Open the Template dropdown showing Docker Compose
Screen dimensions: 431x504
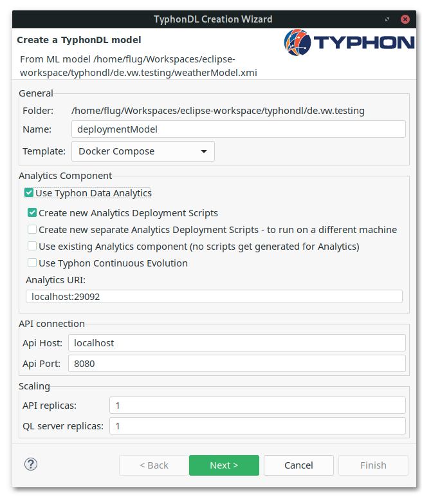(x=143, y=151)
